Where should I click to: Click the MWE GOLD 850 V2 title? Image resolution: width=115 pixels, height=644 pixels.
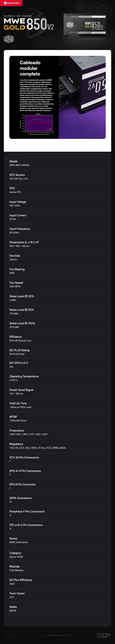coord(29,24)
